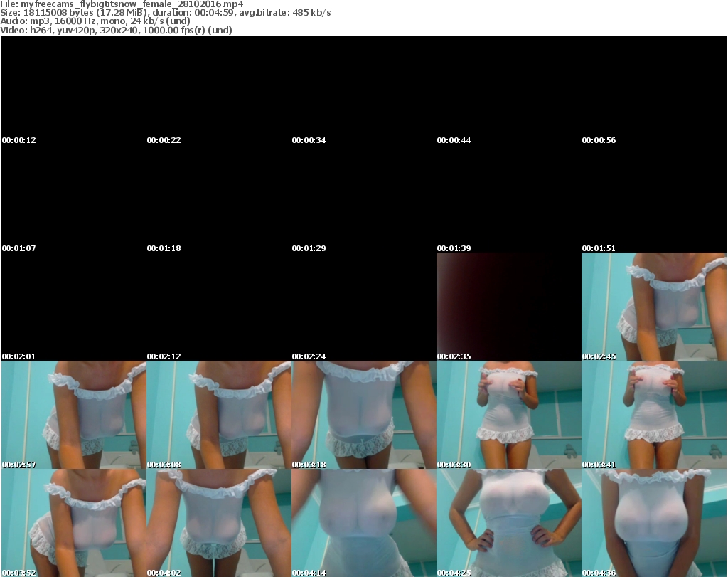Click the 00:01:39 timestamp label
The width and height of the screenshot is (728, 577).
[x=454, y=248]
